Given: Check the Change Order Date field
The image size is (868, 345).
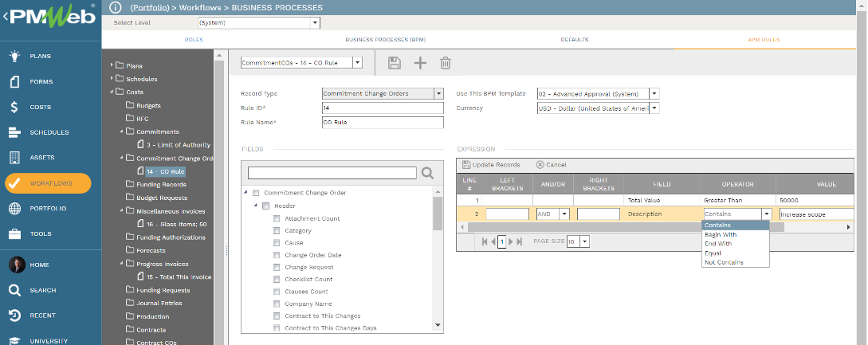Looking at the screenshot, I should 277,255.
